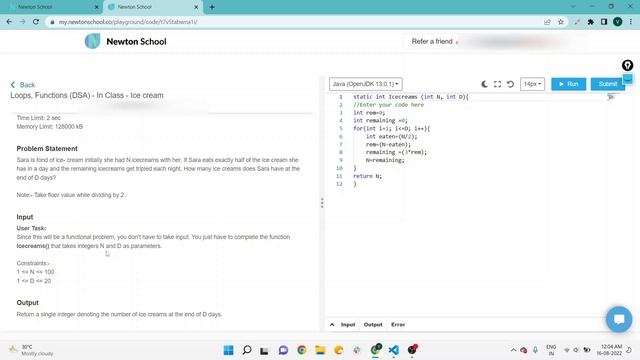The width and height of the screenshot is (640, 360).
Task: Open Windows taskbar search
Action: pyautogui.click(x=247, y=350)
